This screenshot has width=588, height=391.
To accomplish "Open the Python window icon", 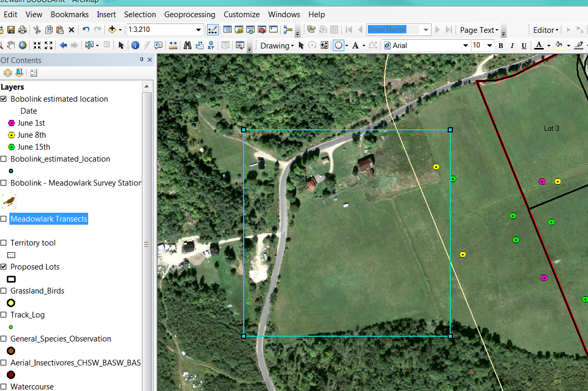I will pyautogui.click(x=274, y=29).
